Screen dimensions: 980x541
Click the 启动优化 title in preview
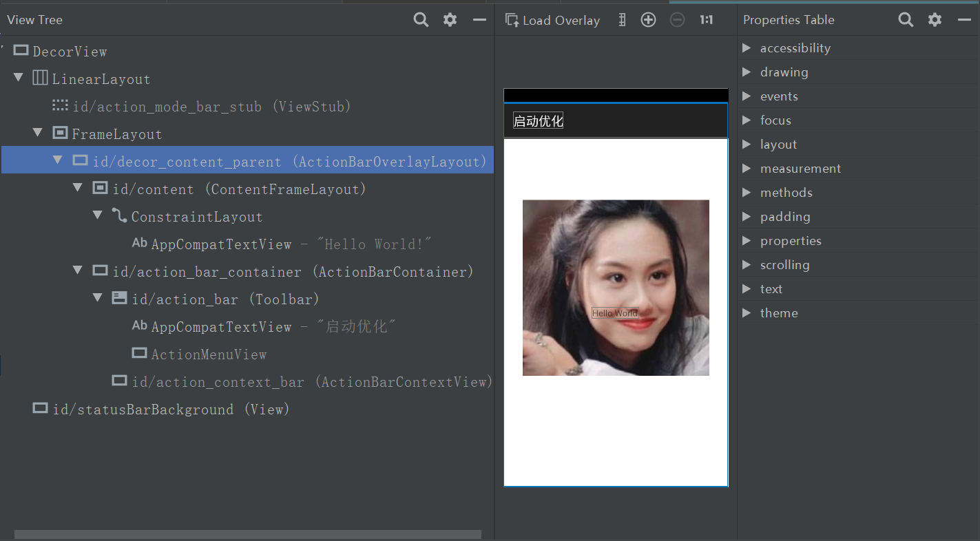[539, 121]
